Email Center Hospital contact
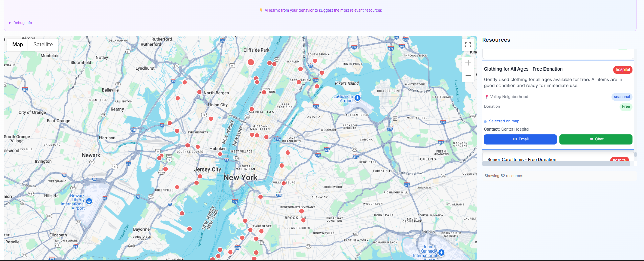The image size is (644, 261). 520,139
